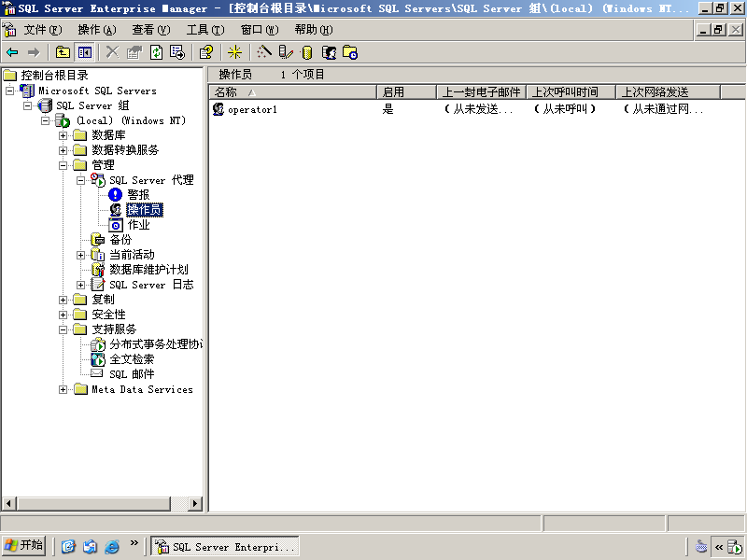Click the tree pane left scroll arrow
The width and height of the screenshot is (747, 560).
pyautogui.click(x=8, y=504)
